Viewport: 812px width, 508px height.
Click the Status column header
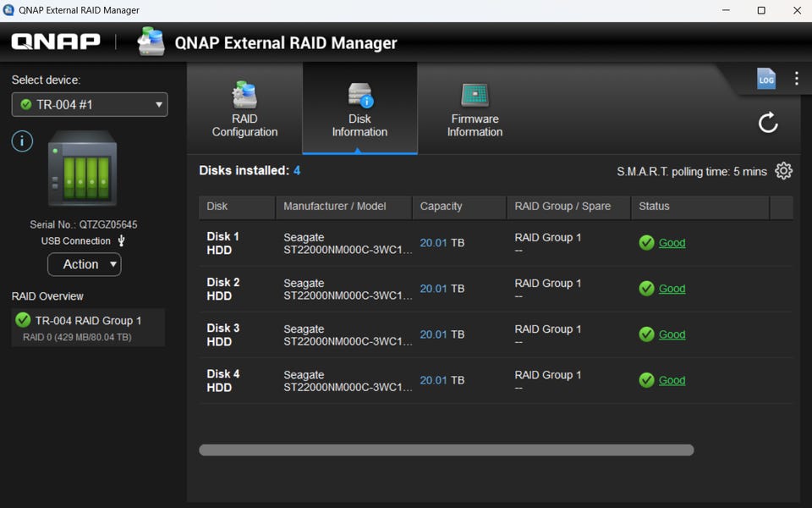coord(700,207)
